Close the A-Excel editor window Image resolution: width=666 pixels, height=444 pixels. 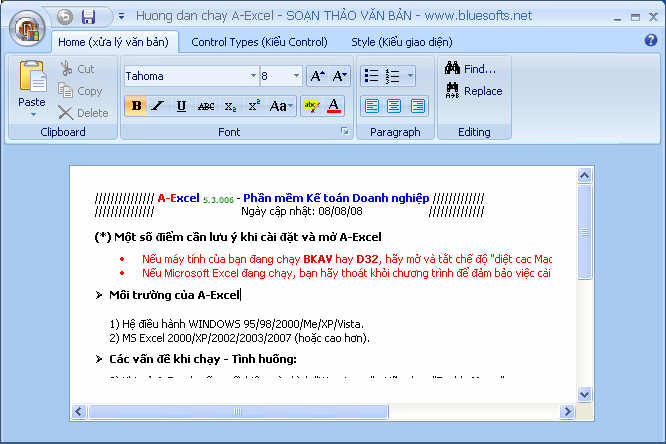pos(653,17)
